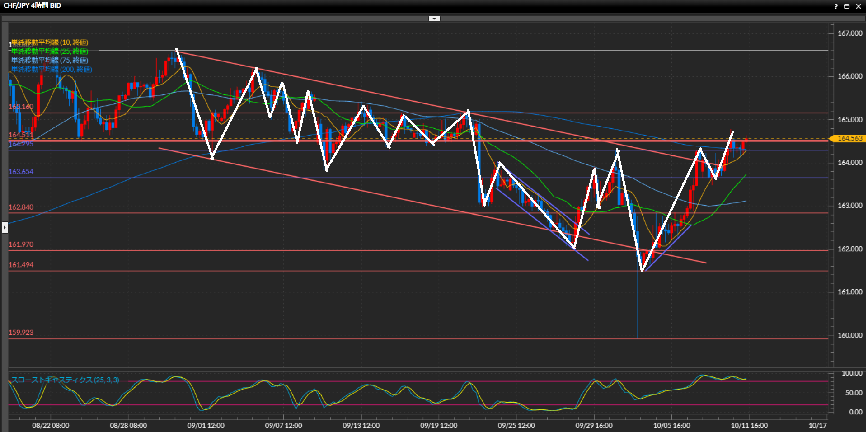Maximize the CHF/JPY chart window
Image resolution: width=868 pixels, height=432 pixels.
point(847,6)
